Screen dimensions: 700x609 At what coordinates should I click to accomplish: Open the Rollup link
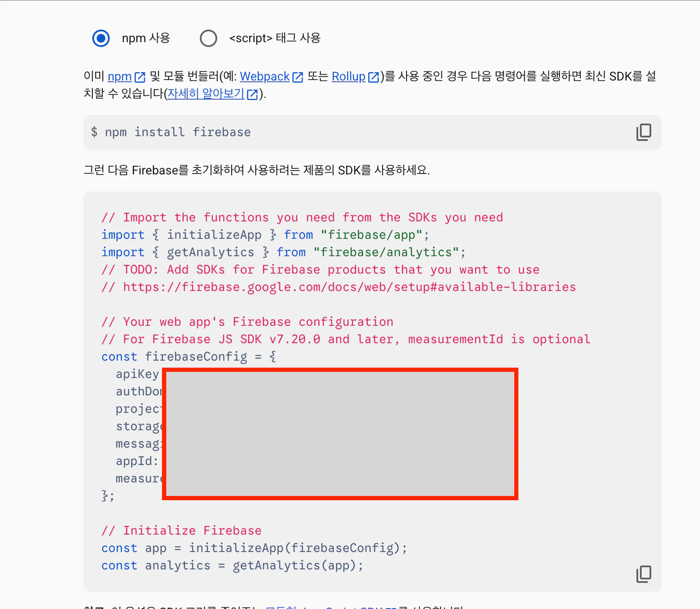pos(348,77)
